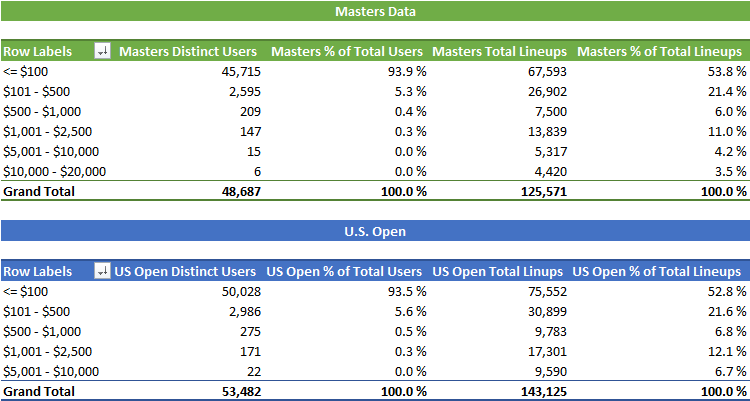Screen dimensions: 750x401
Task: Select the cell showing 7,500
Action: click(551, 112)
